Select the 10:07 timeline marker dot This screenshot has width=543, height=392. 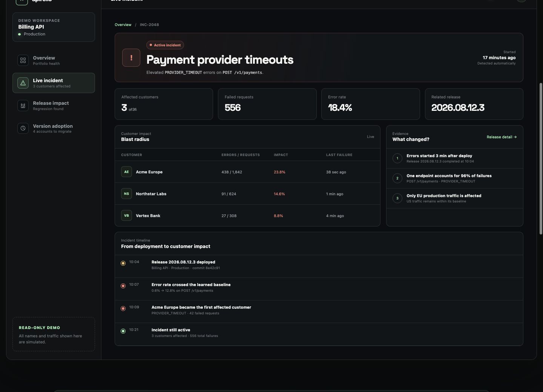(x=123, y=286)
